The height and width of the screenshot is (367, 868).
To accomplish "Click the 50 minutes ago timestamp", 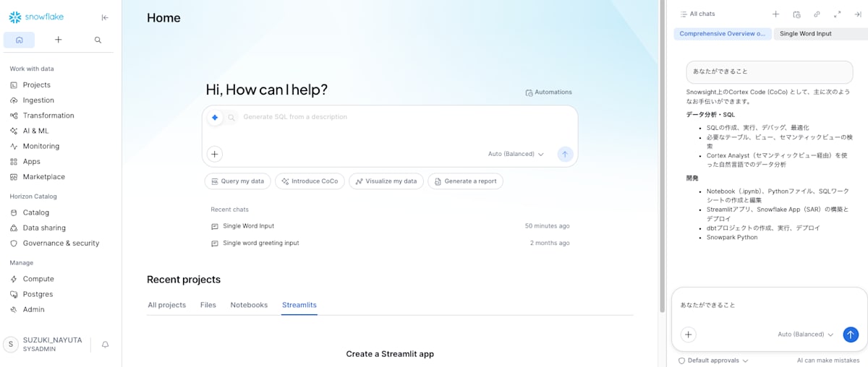I will click(x=547, y=226).
